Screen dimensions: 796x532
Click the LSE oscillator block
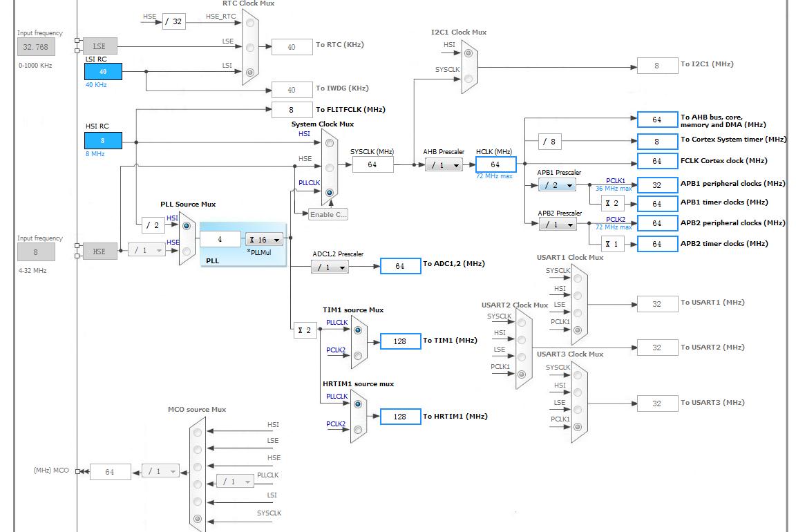click(100, 46)
